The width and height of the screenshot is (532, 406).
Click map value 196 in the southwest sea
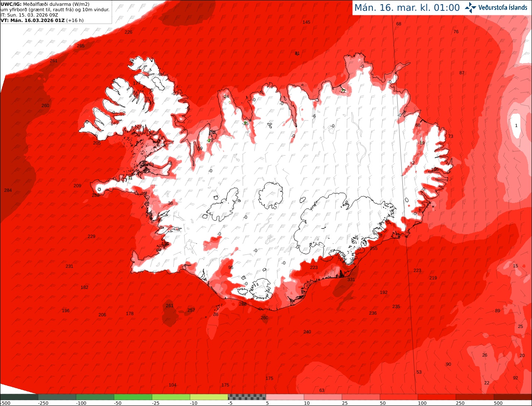(66, 311)
